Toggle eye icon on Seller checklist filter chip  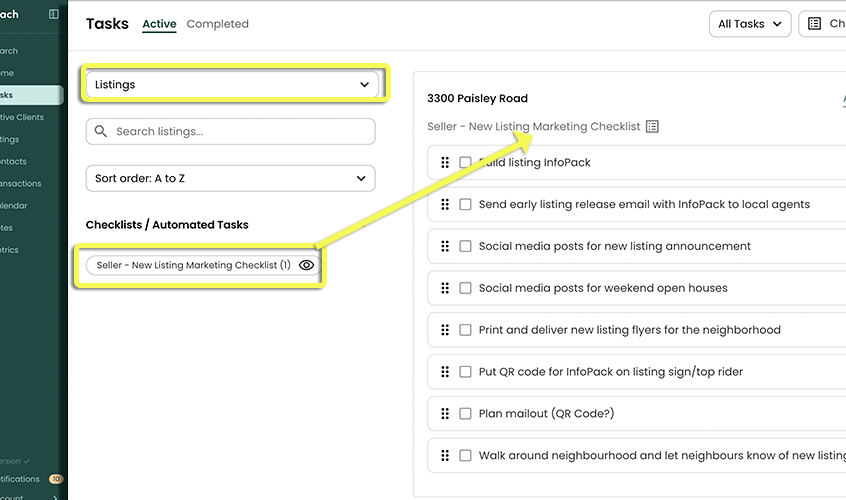307,266
